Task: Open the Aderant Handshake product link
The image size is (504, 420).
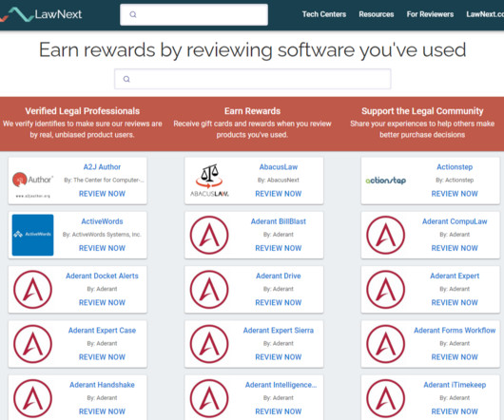Action: [102, 385]
